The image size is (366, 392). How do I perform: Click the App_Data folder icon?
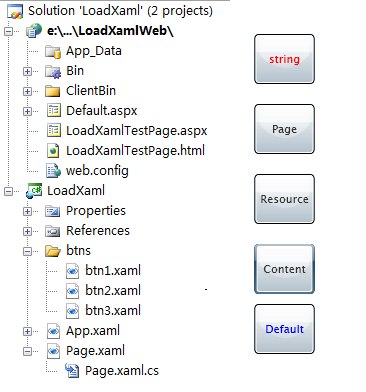click(x=53, y=51)
